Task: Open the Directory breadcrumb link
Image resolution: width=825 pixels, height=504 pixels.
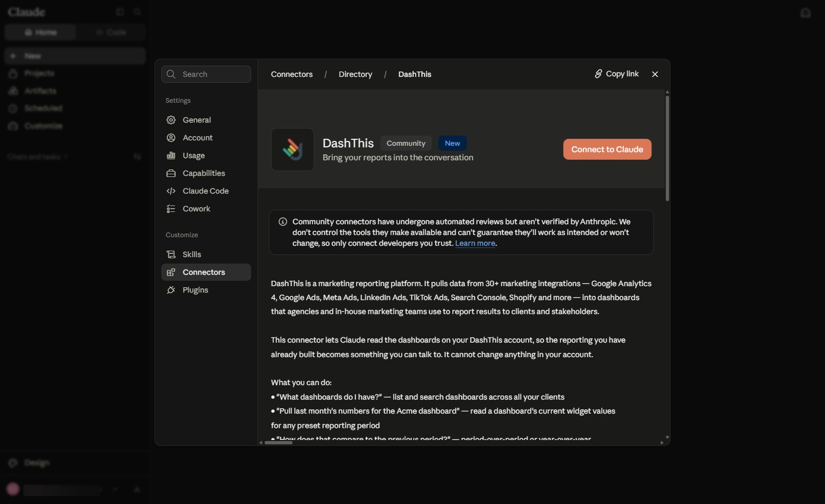Action: tap(355, 74)
